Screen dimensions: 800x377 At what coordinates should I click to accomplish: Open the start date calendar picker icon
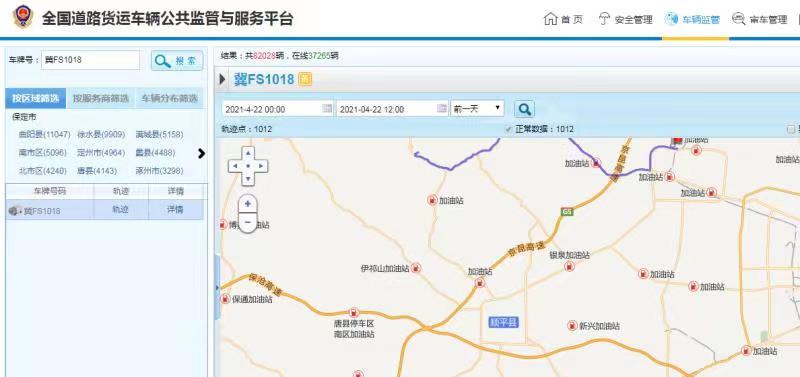(327, 109)
